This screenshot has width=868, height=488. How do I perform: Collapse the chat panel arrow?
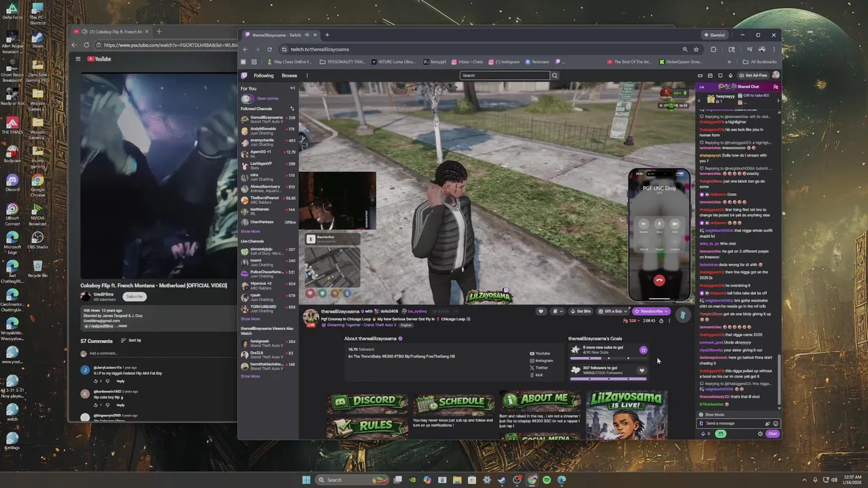point(702,87)
